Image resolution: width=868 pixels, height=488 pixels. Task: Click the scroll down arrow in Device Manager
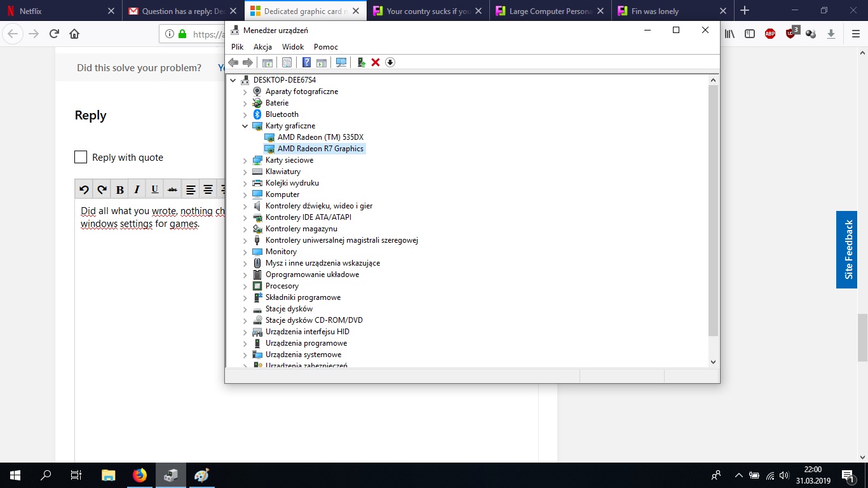713,362
